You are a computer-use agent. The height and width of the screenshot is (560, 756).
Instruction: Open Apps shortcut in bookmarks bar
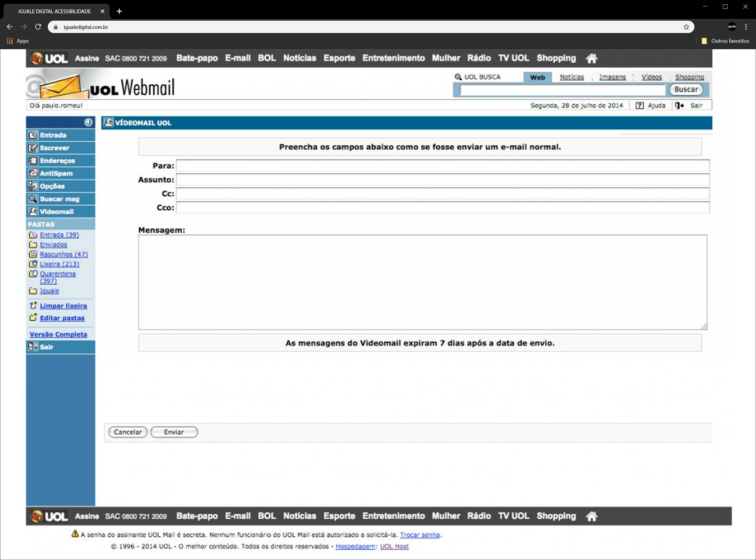(x=18, y=41)
